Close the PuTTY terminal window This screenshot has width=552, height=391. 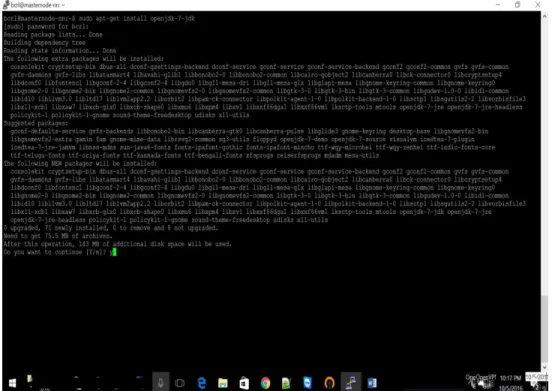pos(538,5)
